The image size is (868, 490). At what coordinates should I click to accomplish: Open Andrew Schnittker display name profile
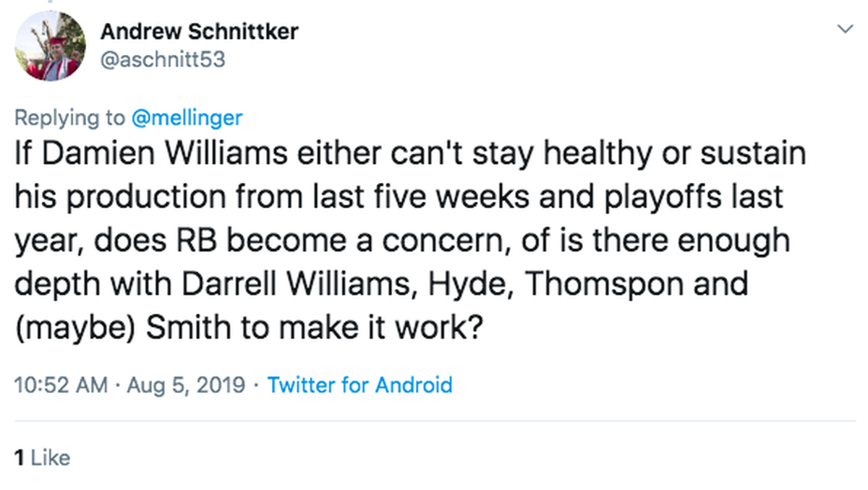(200, 31)
